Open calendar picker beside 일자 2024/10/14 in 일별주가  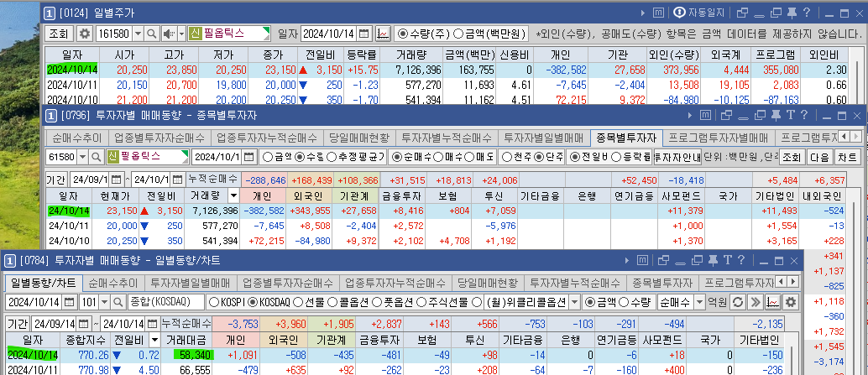363,34
